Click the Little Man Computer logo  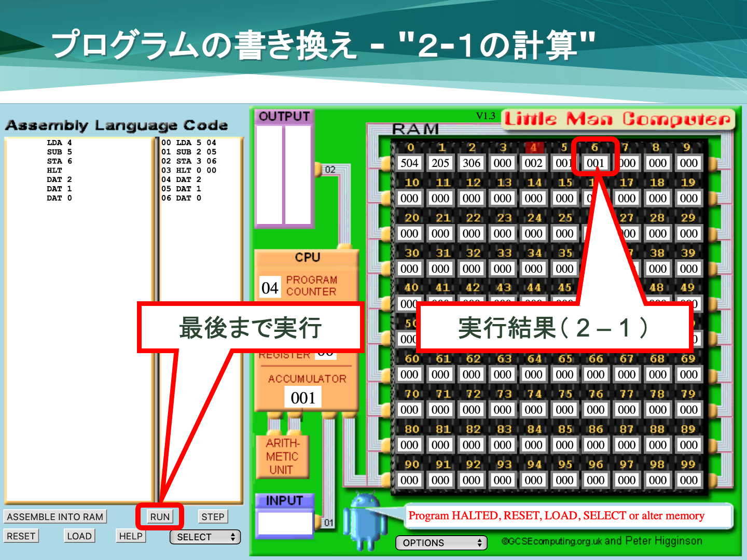(617, 119)
